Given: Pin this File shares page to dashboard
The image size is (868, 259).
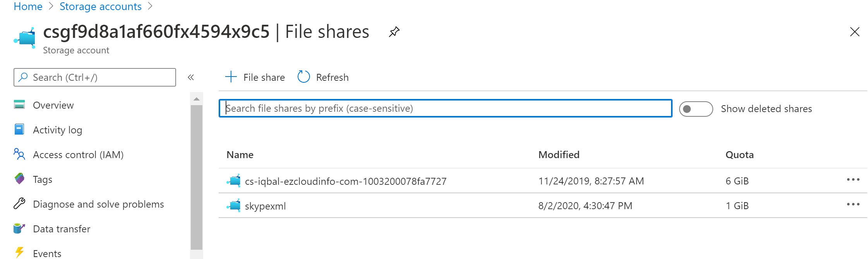Looking at the screenshot, I should pos(394,32).
